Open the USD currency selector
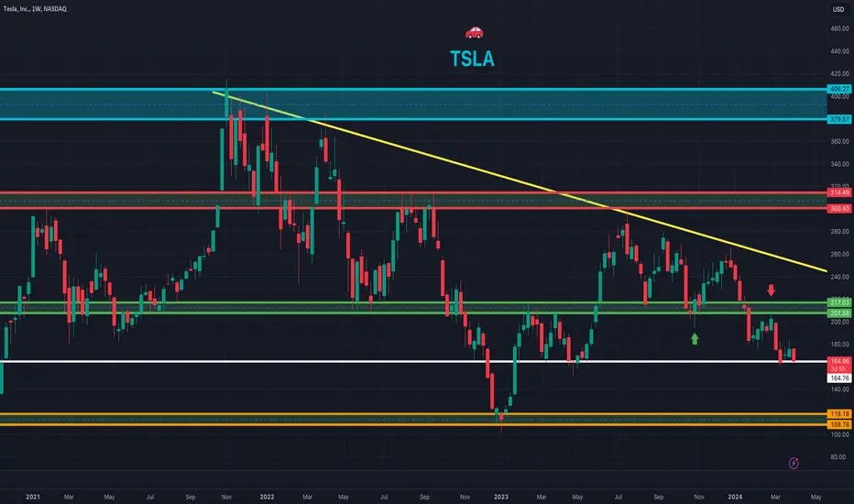Viewport: 854px width, 504px height. pos(838,9)
